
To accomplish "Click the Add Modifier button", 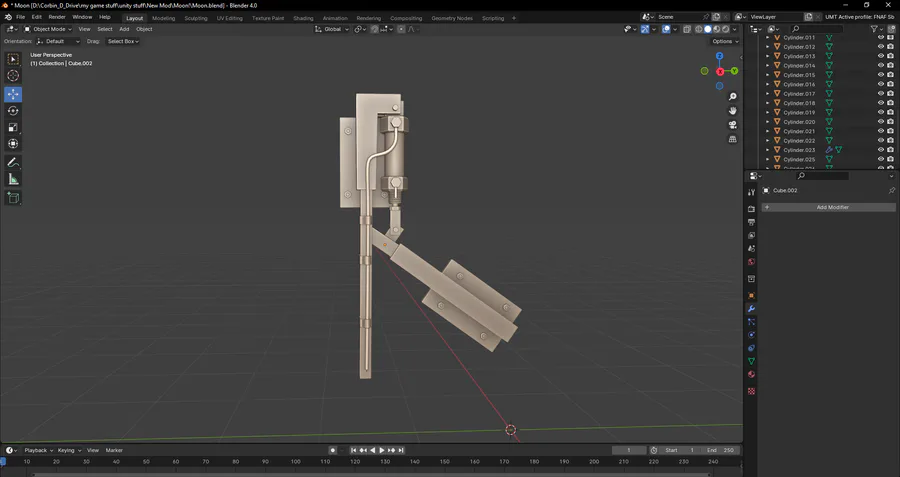I will (828, 207).
